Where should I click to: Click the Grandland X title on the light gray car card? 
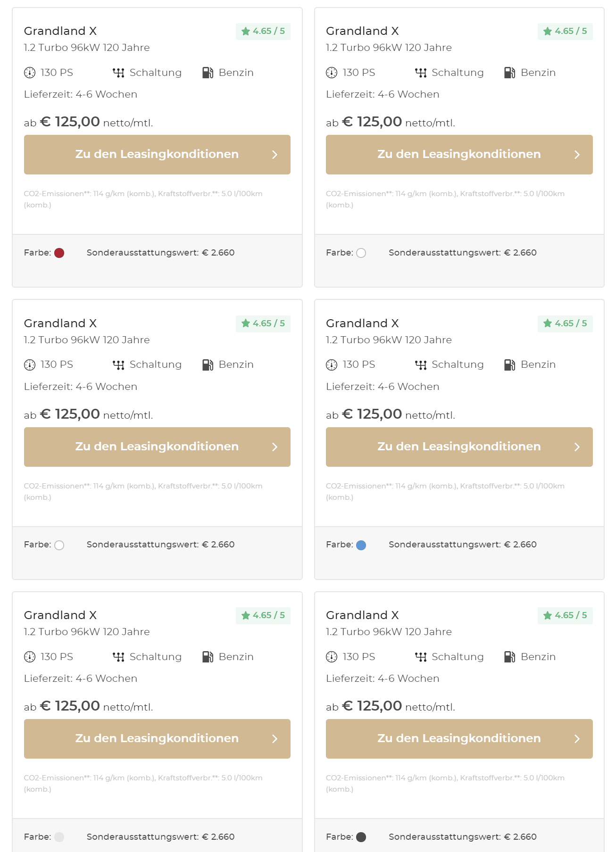(60, 615)
